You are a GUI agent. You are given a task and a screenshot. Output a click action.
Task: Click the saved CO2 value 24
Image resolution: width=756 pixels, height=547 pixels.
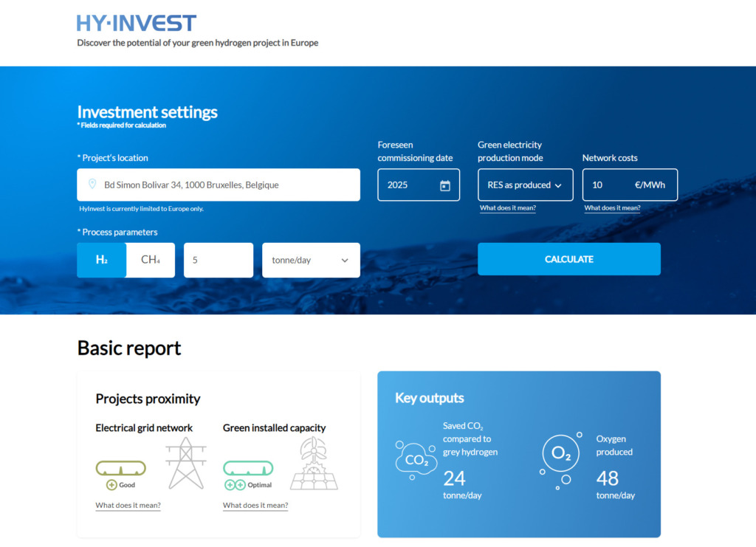coord(454,478)
